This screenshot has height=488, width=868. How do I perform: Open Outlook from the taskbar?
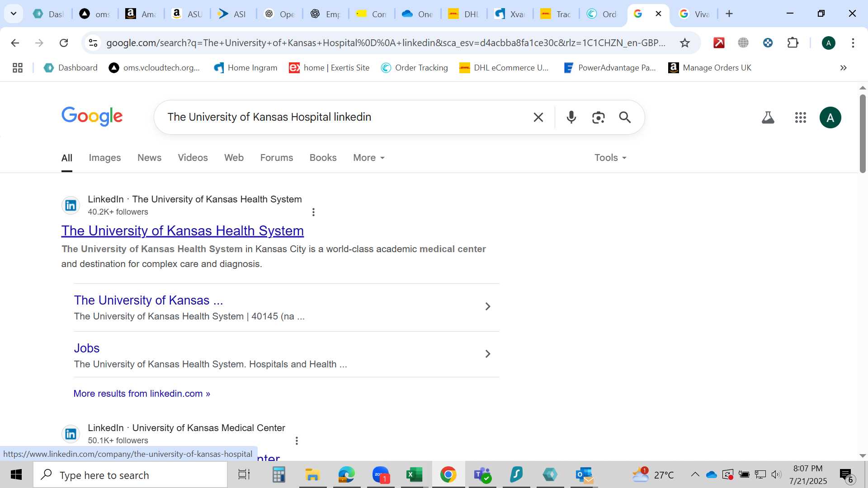click(584, 474)
